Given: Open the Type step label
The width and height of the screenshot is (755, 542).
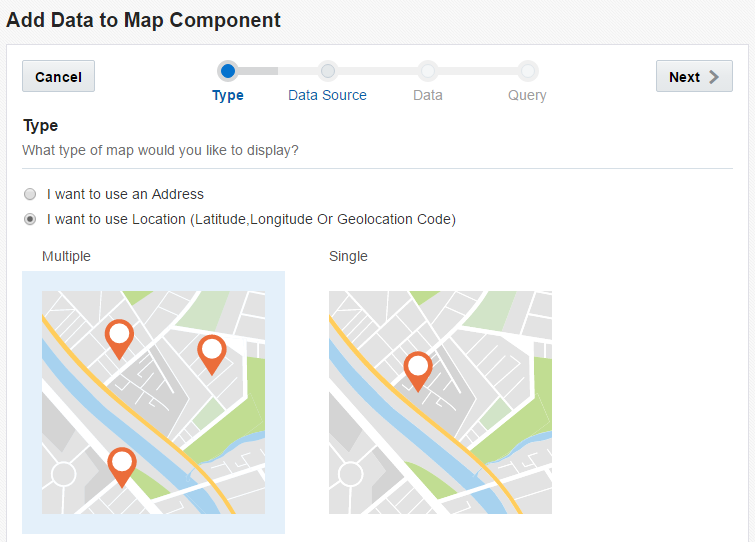Looking at the screenshot, I should [x=228, y=95].
